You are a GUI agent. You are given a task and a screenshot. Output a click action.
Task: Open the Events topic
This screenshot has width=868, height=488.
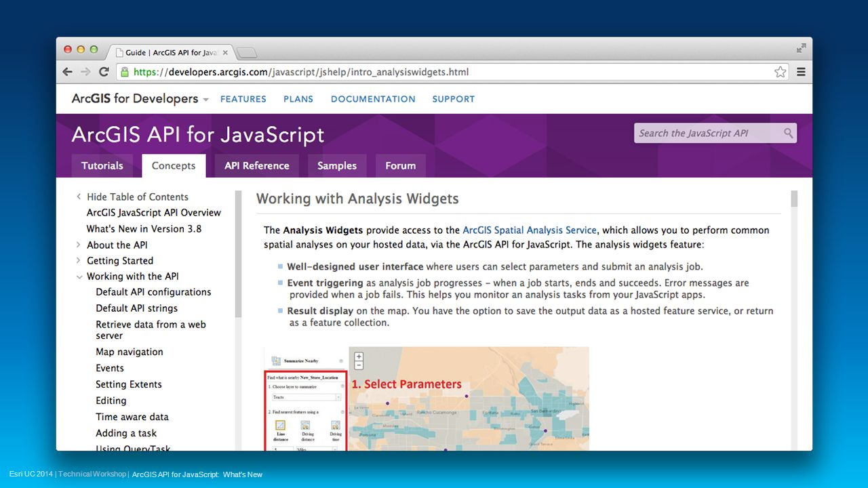click(110, 368)
